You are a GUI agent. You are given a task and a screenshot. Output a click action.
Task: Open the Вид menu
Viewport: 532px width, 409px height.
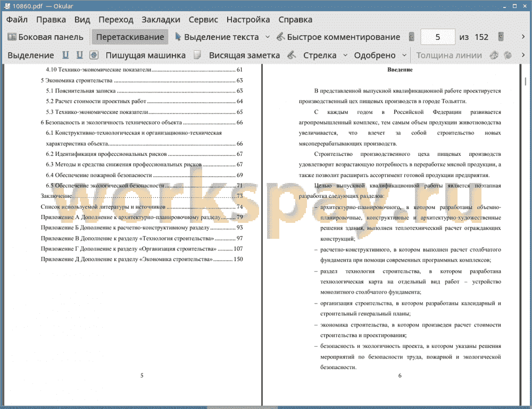pos(82,19)
